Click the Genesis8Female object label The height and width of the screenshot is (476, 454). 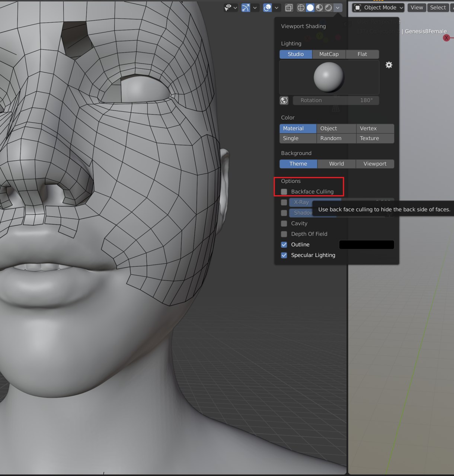(426, 31)
